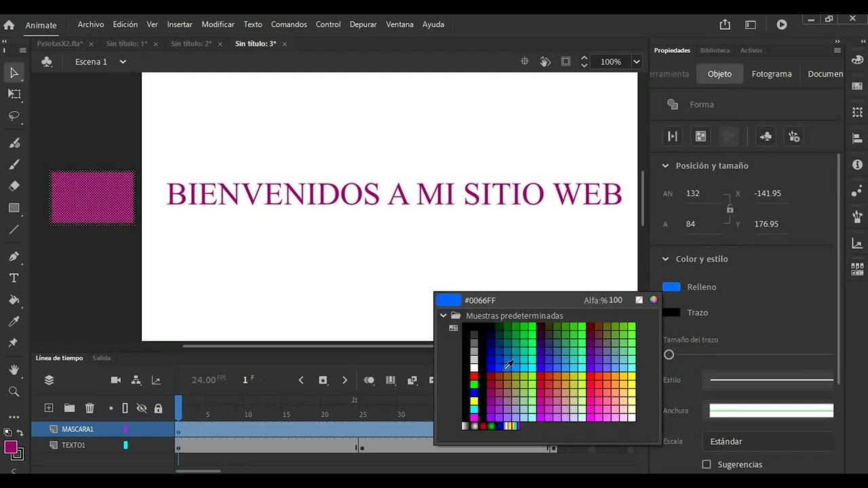Toggle show all layers as outlines

125,408
